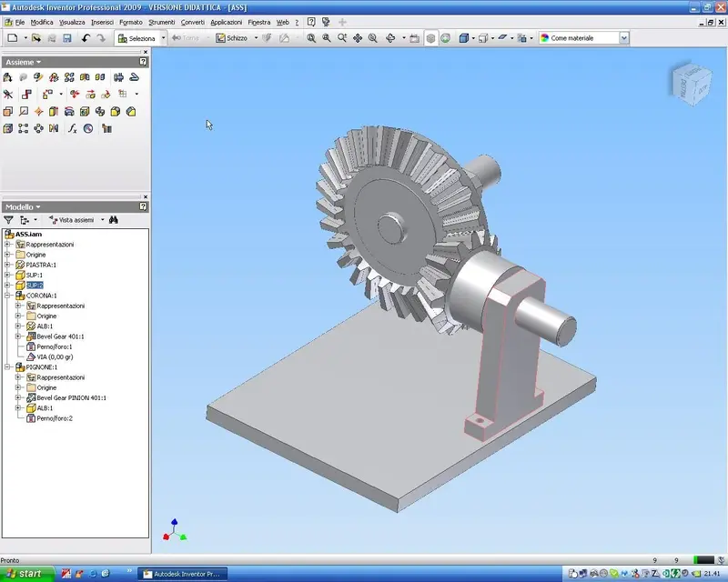Click the Place Component icon in the Assieme panel
This screenshot has width=728, height=582.
click(x=8, y=77)
